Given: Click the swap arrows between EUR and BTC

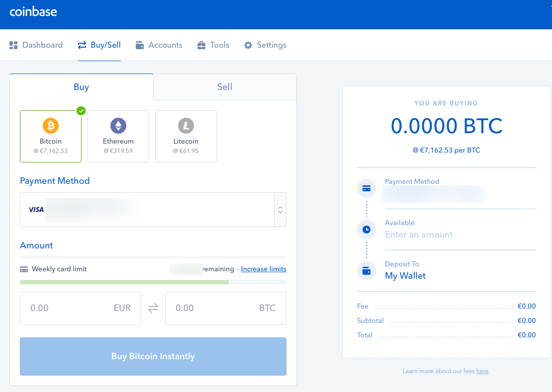Looking at the screenshot, I should [153, 309].
